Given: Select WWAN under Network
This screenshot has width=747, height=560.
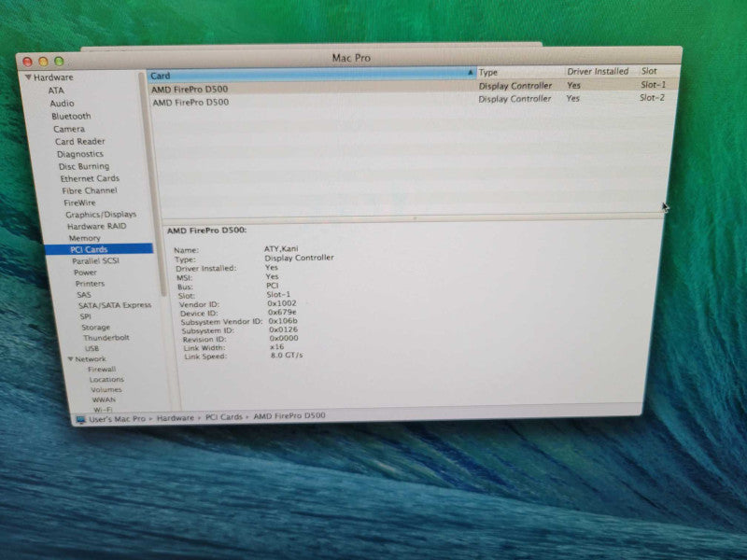Looking at the screenshot, I should click(104, 399).
